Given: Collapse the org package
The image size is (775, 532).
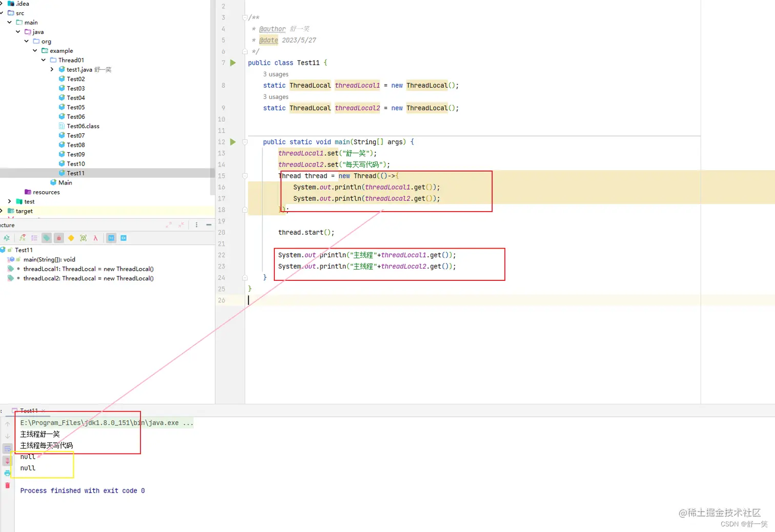Looking at the screenshot, I should pos(27,42).
